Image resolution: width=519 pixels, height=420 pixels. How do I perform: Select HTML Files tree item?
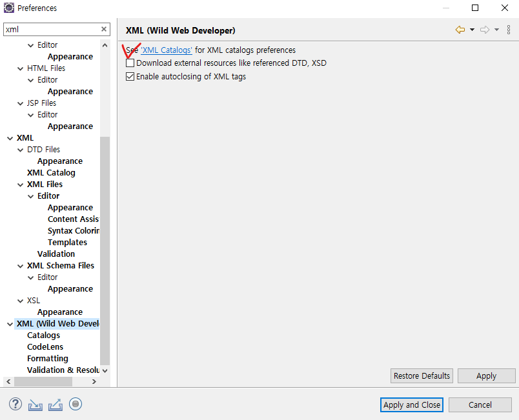click(46, 68)
